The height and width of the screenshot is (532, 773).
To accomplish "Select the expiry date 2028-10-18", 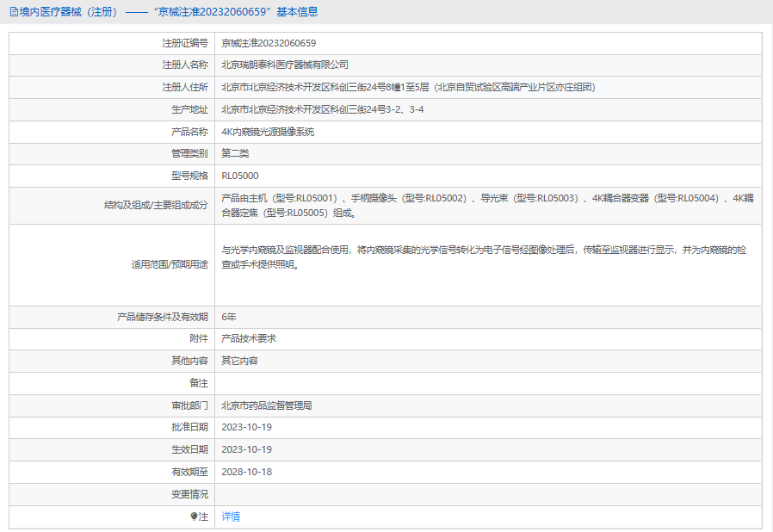I will pyautogui.click(x=246, y=473).
